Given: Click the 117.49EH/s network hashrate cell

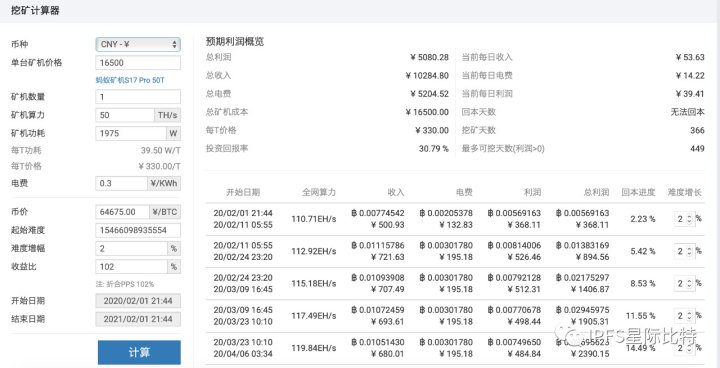Looking at the screenshot, I should point(314,316).
